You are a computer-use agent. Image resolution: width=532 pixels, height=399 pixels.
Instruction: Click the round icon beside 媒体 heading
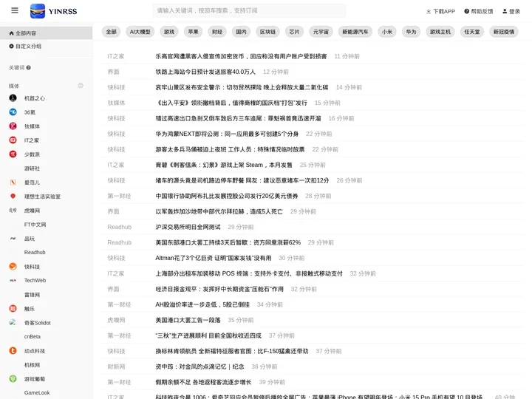click(81, 86)
